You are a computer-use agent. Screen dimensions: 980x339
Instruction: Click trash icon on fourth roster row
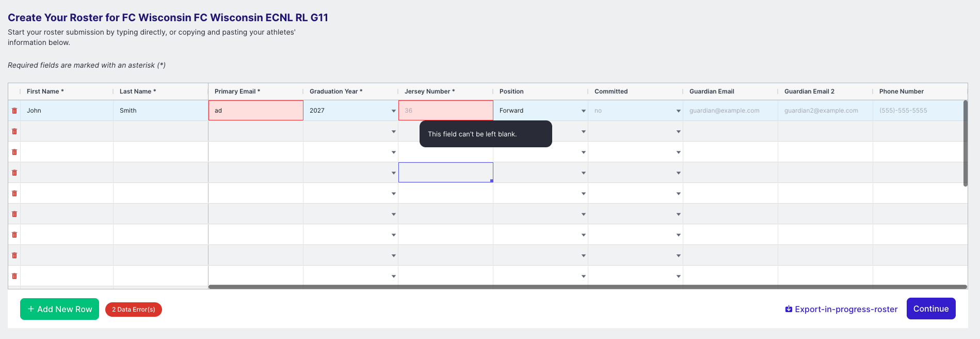14,173
